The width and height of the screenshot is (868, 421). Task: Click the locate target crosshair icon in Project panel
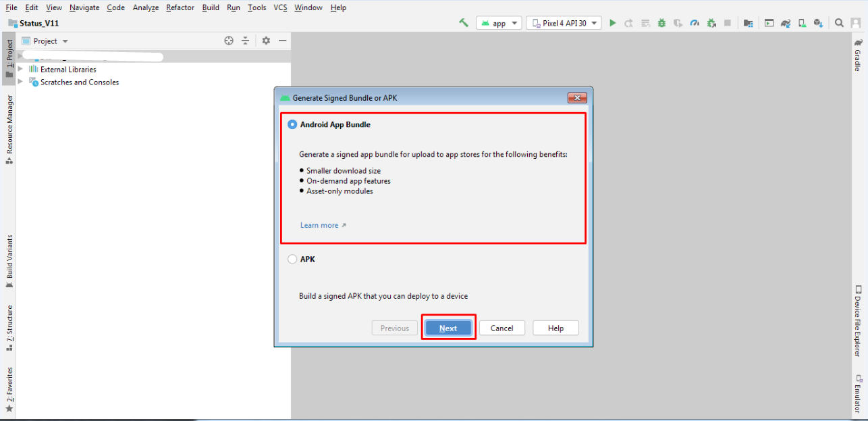(x=229, y=41)
